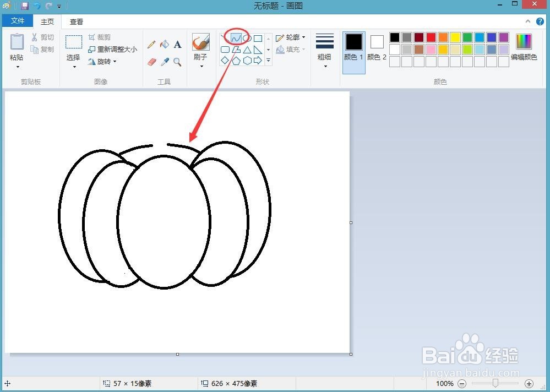
Task: Select the Curve shape tool
Action: tap(236, 38)
